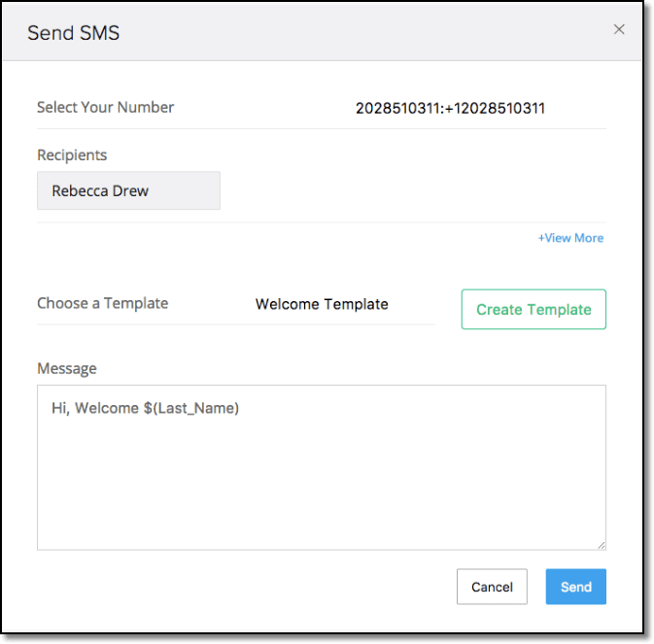Click the Create Template button
This screenshot has width=654, height=644.
click(x=534, y=309)
